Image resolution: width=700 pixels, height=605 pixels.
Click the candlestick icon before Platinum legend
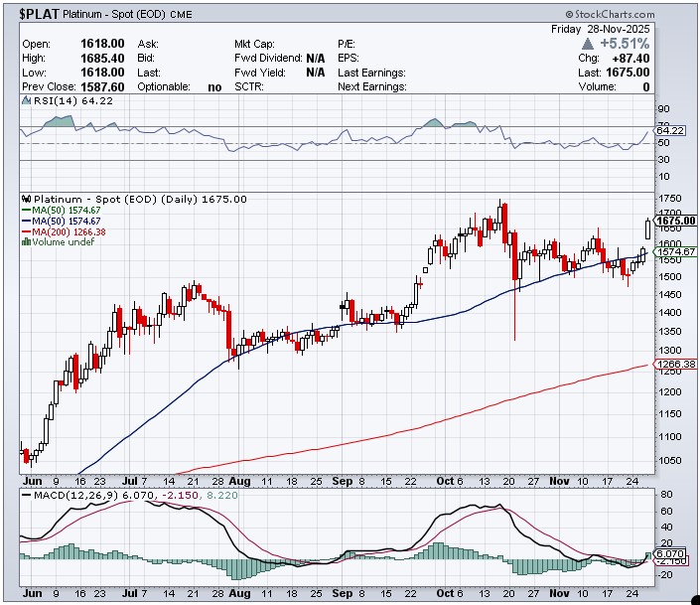27,199
